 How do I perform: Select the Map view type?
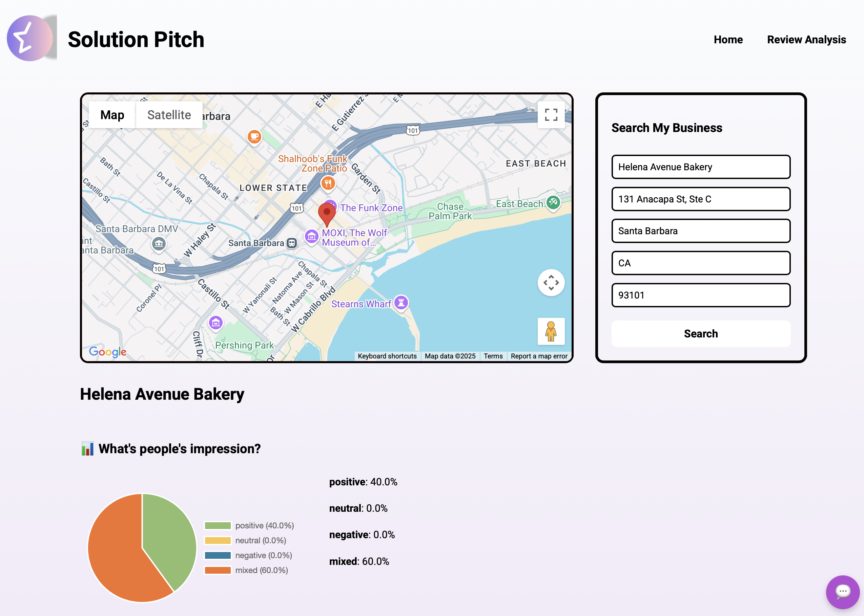pos(112,114)
